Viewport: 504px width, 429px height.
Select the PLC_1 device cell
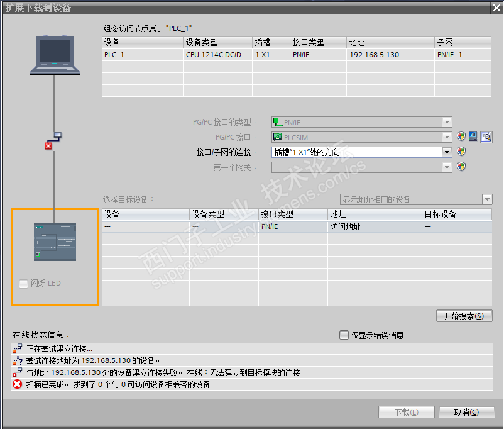pos(143,55)
